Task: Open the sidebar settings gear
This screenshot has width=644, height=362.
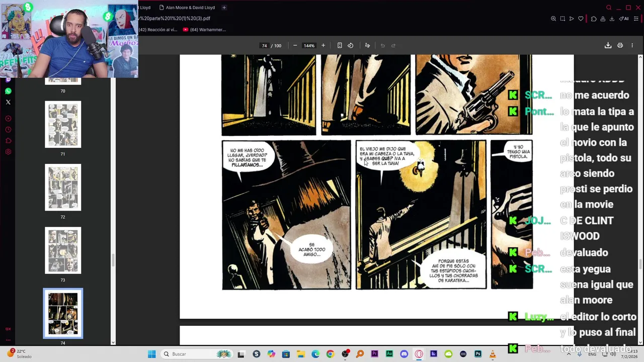Action: click(8, 152)
